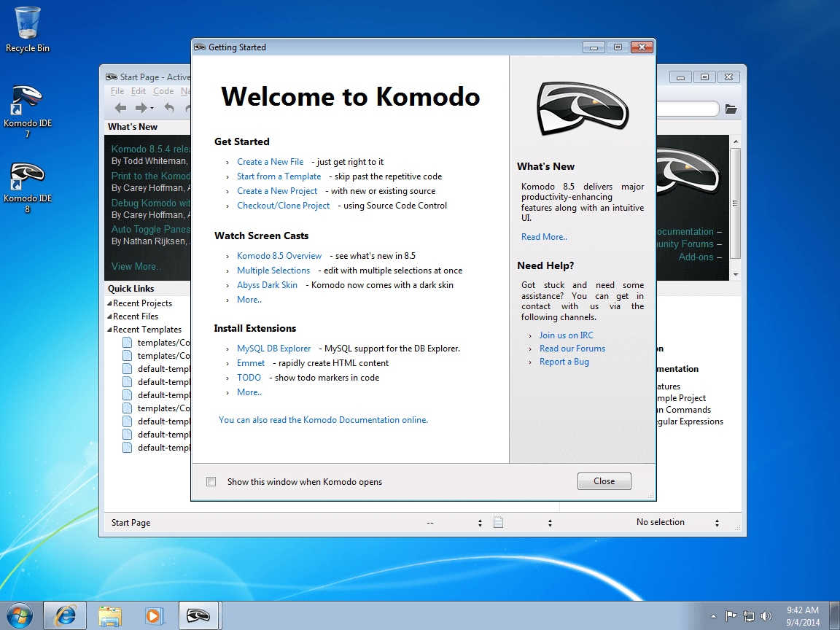The image size is (840, 630).
Task: Click 'Start from a Template' link
Action: click(279, 176)
